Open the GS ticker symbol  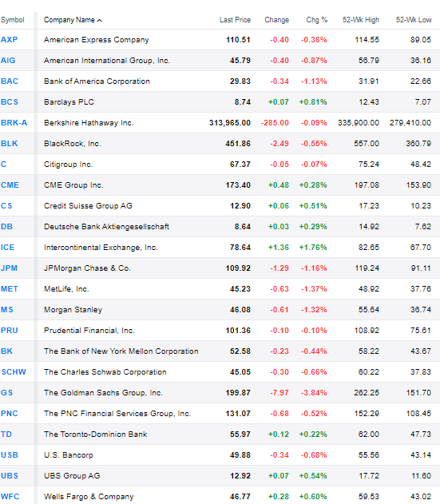6,393
